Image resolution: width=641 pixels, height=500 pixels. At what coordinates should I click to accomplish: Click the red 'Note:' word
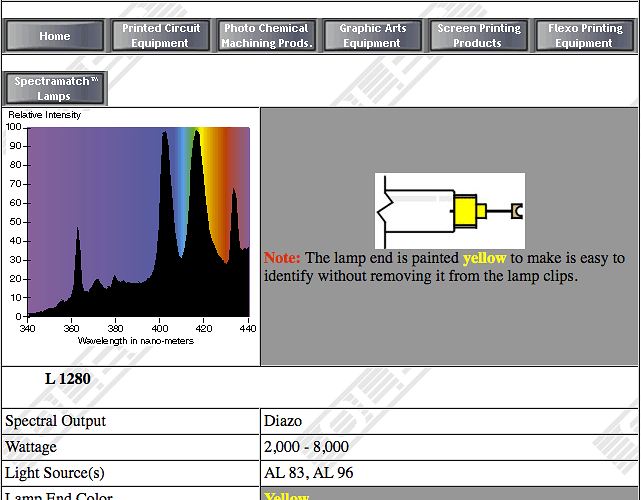tap(282, 258)
